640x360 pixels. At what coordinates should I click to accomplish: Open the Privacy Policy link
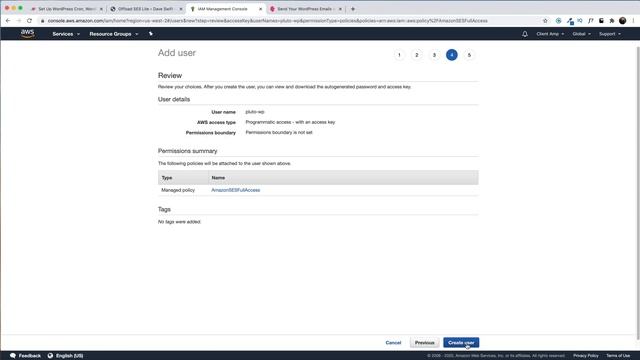coord(585,356)
